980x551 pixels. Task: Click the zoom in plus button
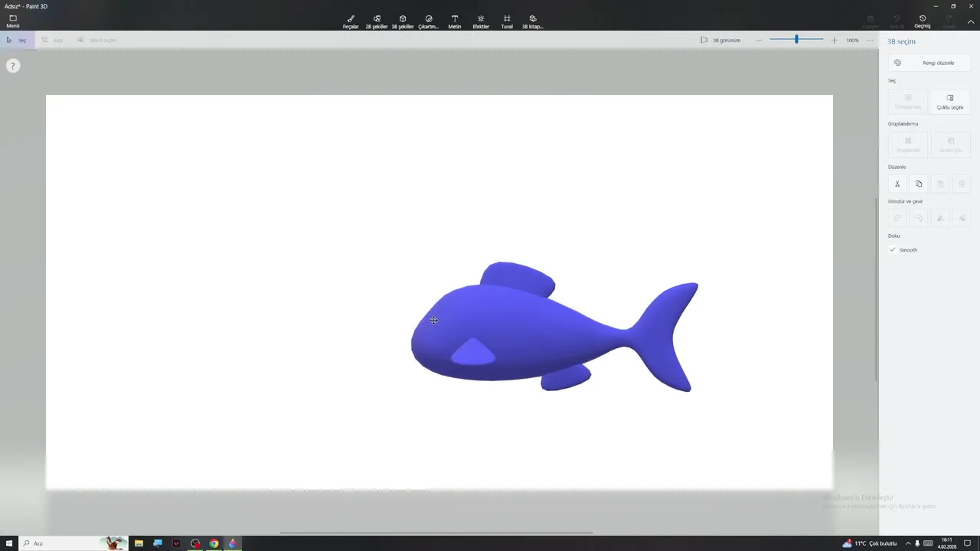click(x=834, y=40)
